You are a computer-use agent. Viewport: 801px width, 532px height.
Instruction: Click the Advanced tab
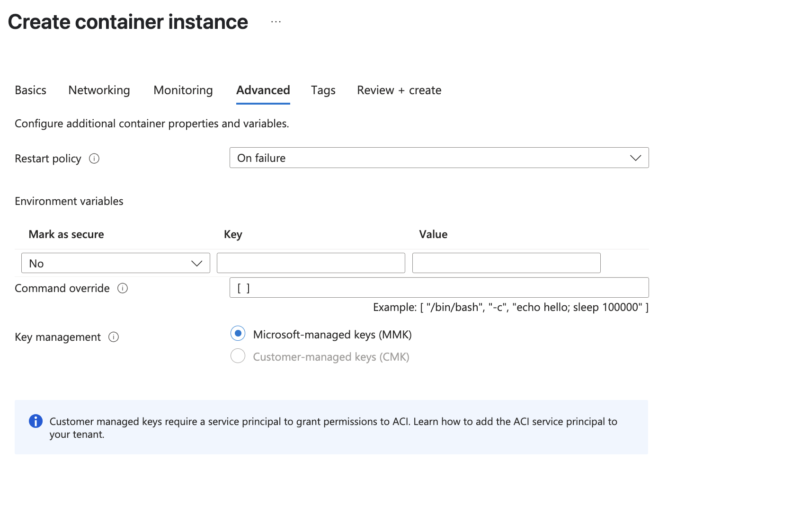pos(263,90)
